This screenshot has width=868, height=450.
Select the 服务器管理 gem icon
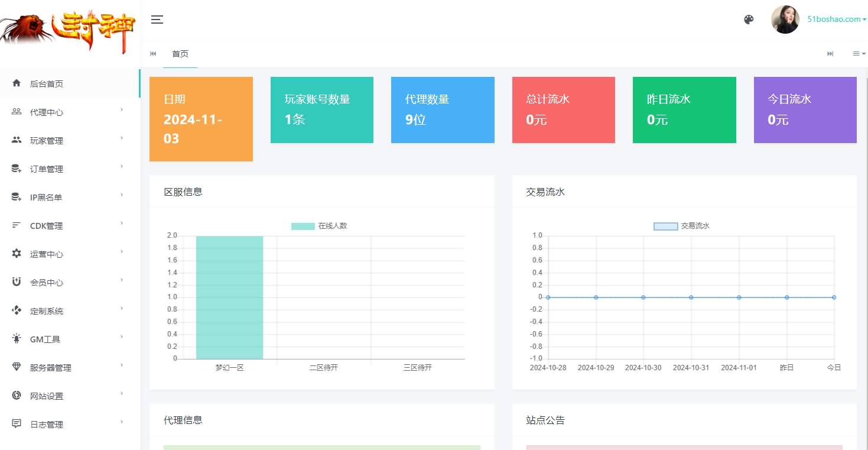pyautogui.click(x=16, y=367)
